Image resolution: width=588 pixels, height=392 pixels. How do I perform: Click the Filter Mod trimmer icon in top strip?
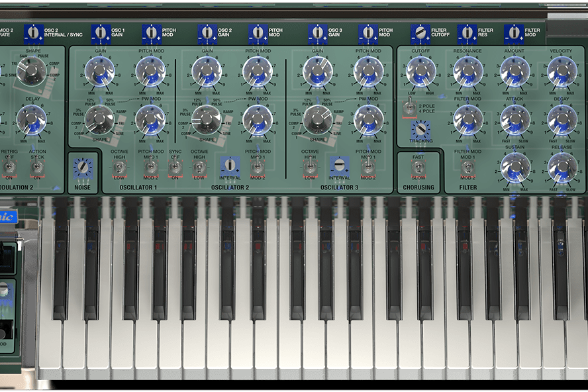tap(514, 33)
